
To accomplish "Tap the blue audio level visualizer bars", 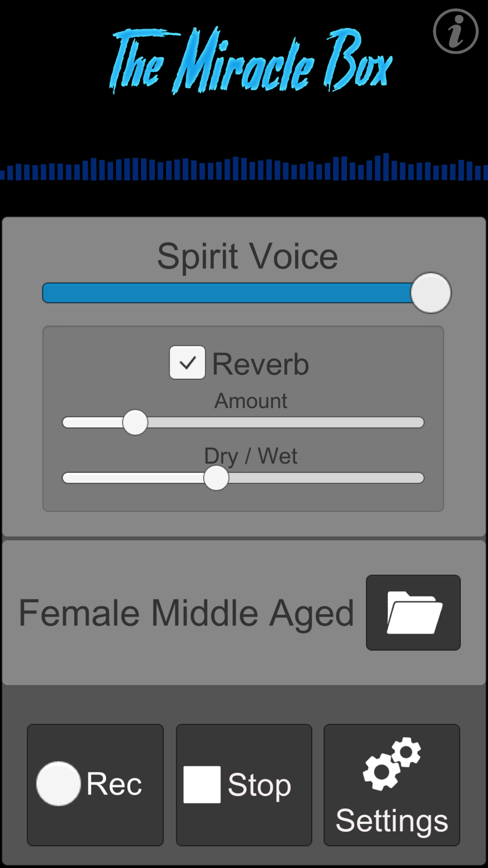I will [x=244, y=167].
